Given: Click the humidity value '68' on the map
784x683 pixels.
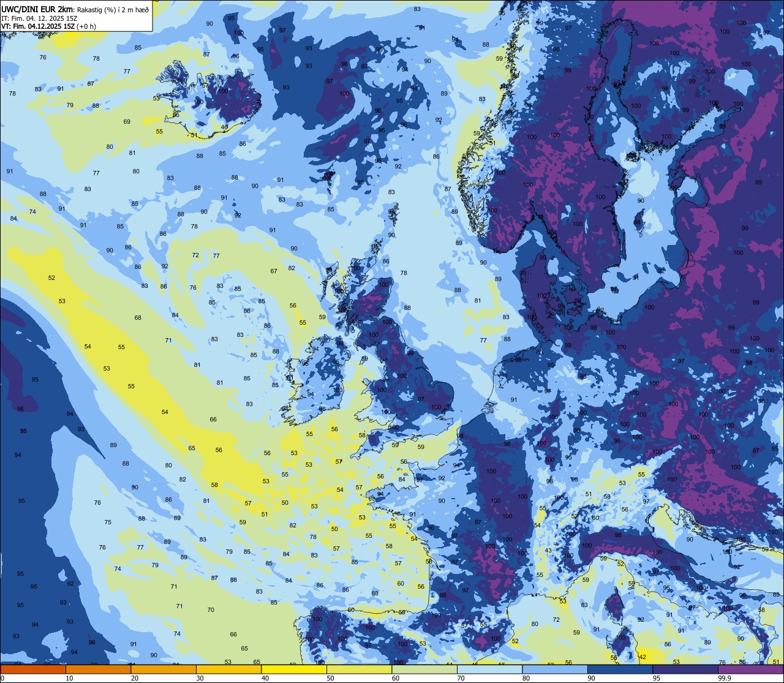Looking at the screenshot, I should 138,317.
